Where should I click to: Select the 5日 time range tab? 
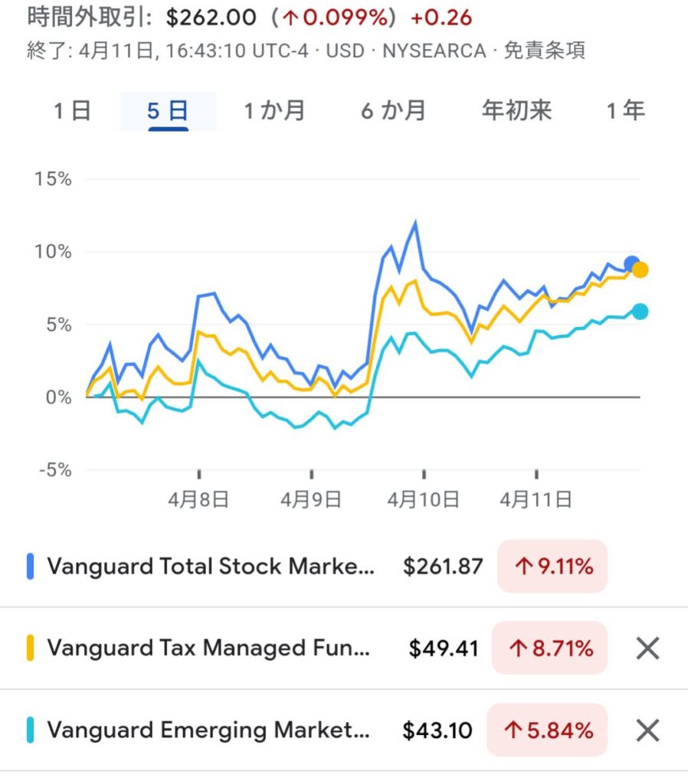tap(168, 111)
